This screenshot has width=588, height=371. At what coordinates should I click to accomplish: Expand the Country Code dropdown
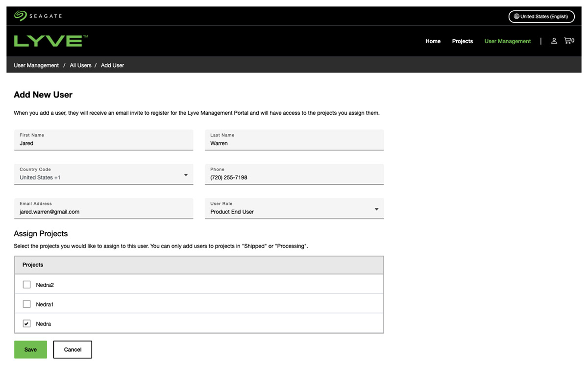point(104,174)
